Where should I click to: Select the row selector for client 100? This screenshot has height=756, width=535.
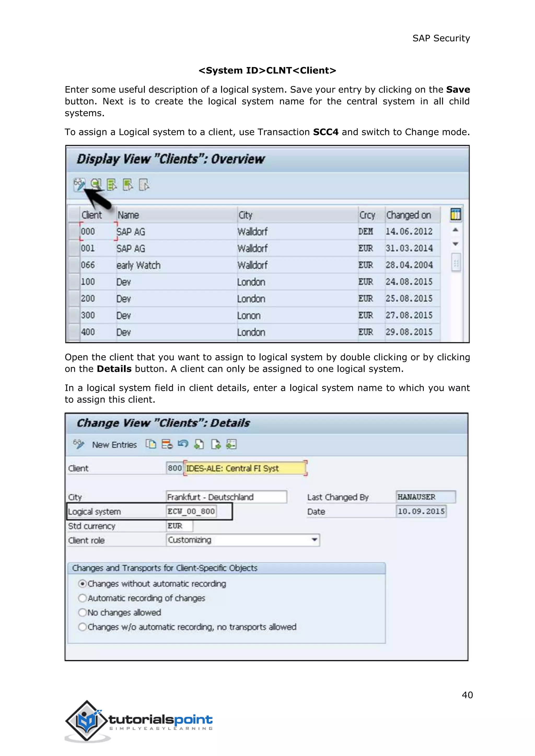point(74,282)
